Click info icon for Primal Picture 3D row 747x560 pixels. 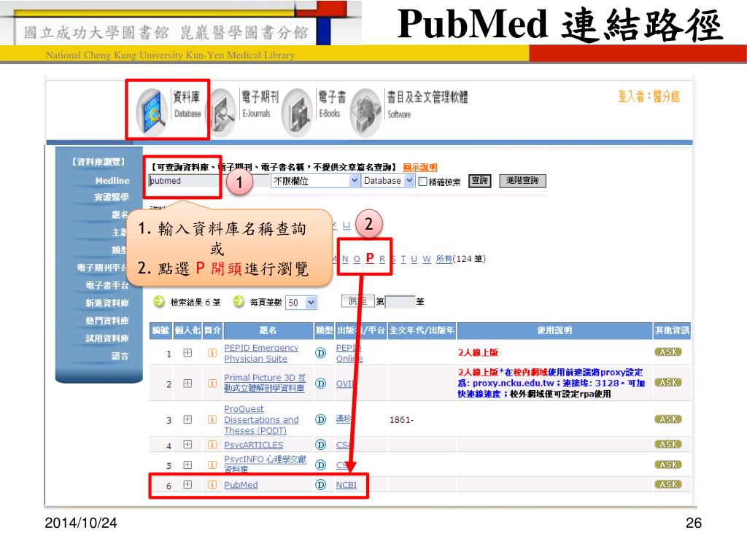click(212, 384)
